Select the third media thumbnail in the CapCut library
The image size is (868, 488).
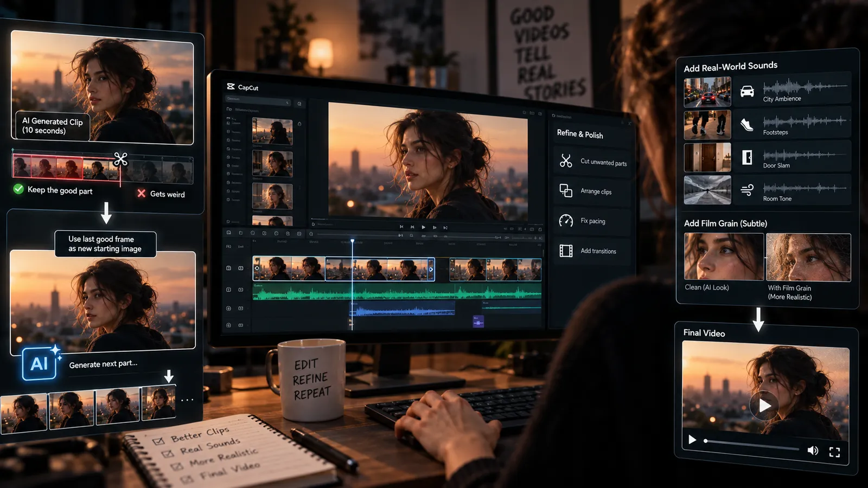272,196
